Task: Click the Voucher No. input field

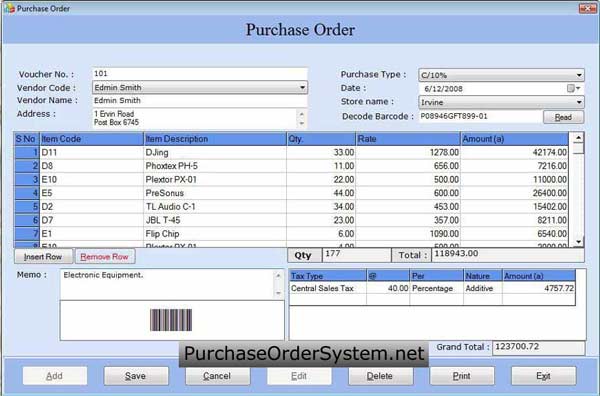Action: (x=200, y=74)
